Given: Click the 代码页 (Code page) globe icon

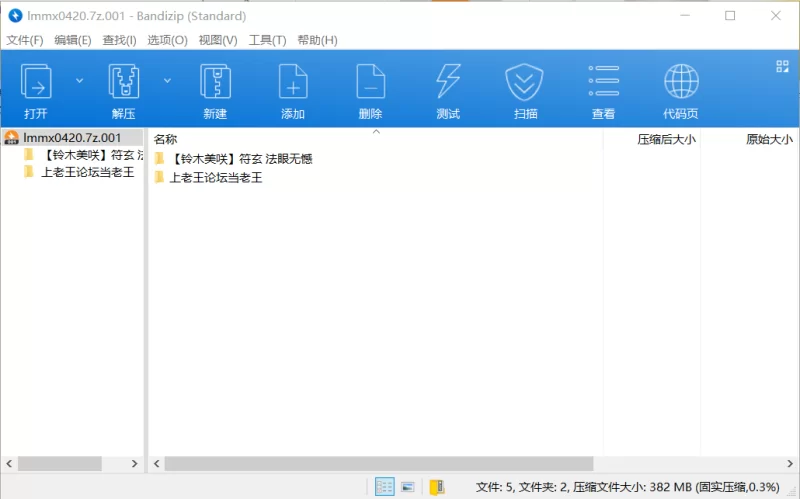Looking at the screenshot, I should [x=681, y=81].
